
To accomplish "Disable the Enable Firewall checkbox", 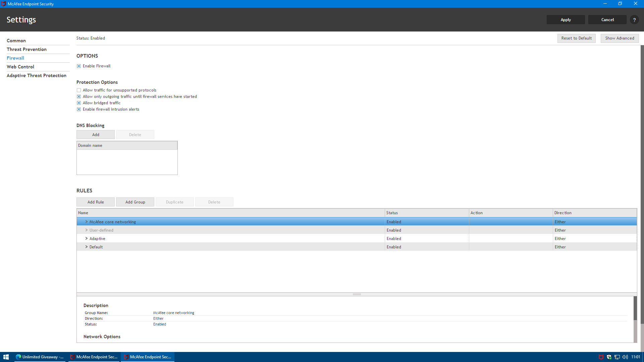I will (x=79, y=66).
